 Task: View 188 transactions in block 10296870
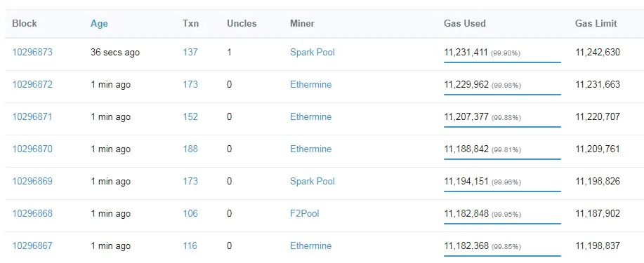pyautogui.click(x=190, y=149)
